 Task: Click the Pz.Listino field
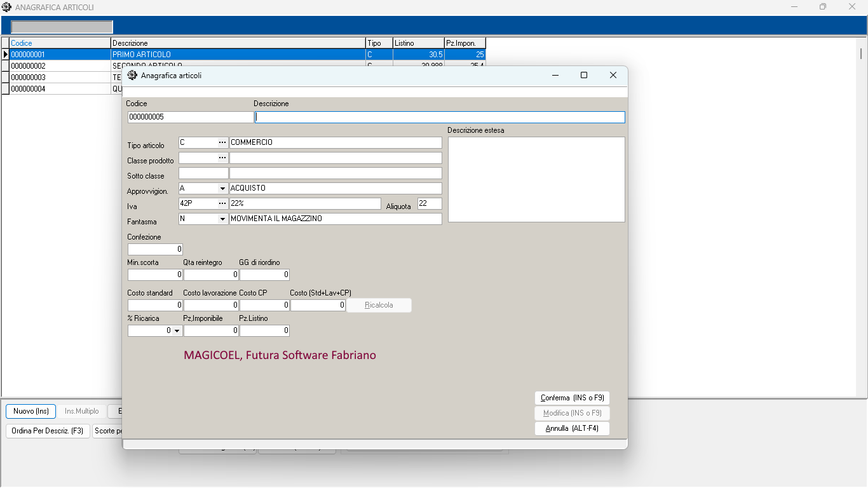click(x=264, y=330)
